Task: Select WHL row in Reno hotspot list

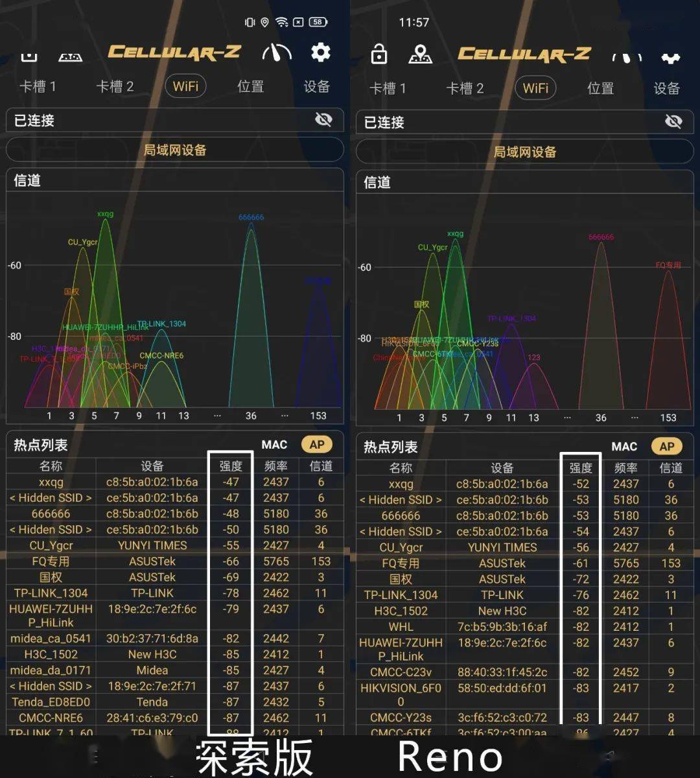Action: click(x=525, y=627)
